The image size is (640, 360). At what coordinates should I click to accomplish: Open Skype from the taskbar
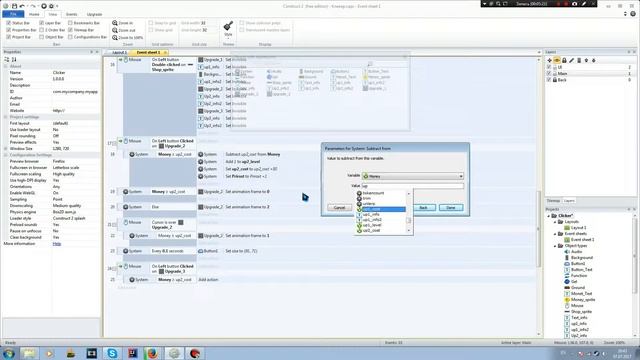112,353
